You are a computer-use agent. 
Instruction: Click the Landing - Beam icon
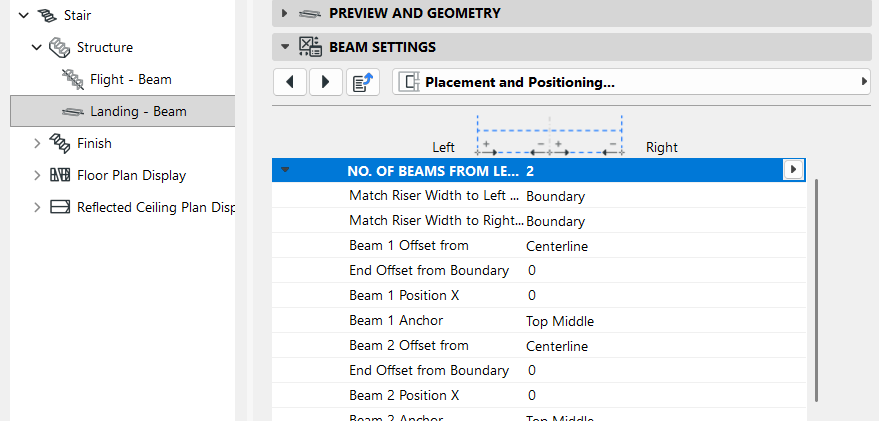(x=73, y=112)
